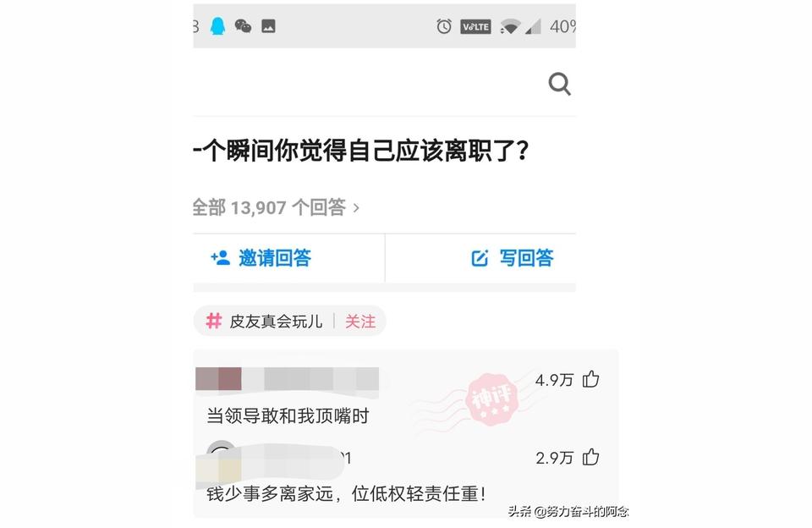Open the search magnifier icon

pyautogui.click(x=559, y=84)
